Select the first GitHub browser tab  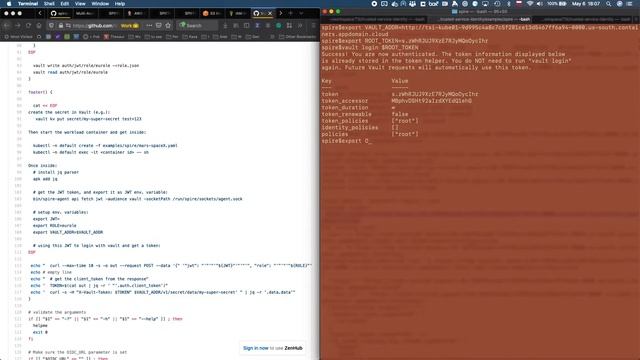[x=59, y=13]
